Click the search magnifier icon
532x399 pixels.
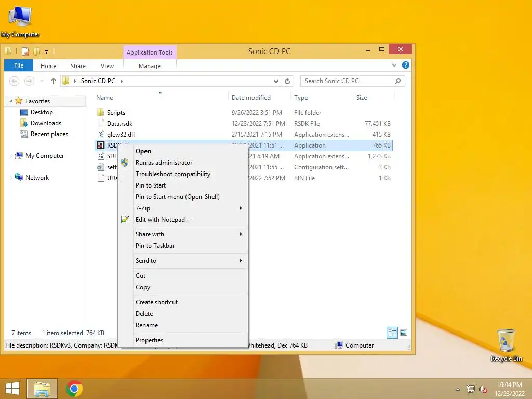click(397, 81)
